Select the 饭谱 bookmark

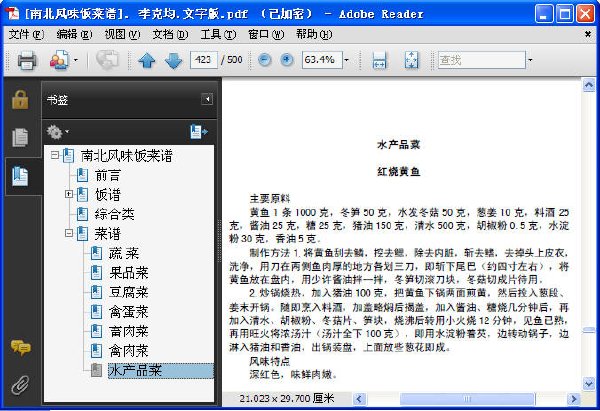point(108,195)
